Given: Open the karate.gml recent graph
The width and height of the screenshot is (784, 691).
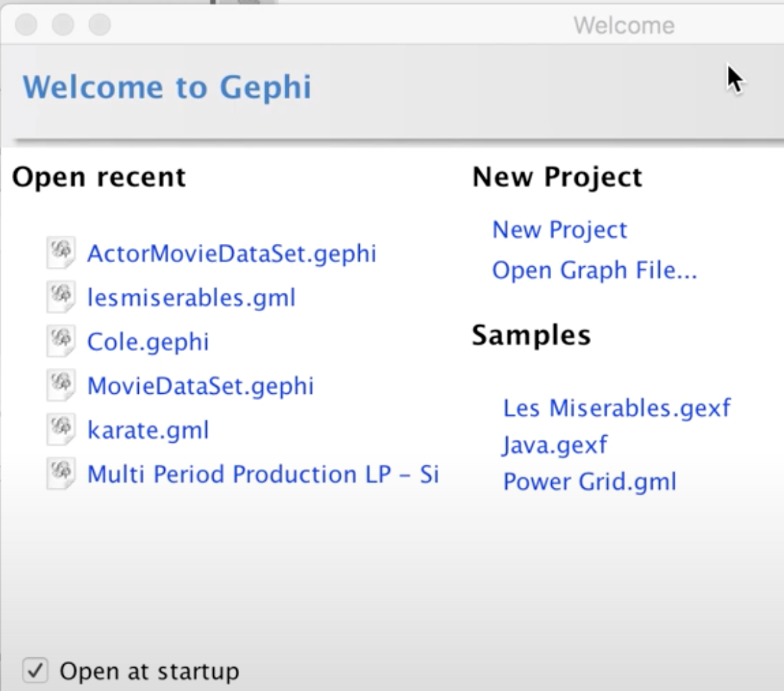Looking at the screenshot, I should [148, 430].
